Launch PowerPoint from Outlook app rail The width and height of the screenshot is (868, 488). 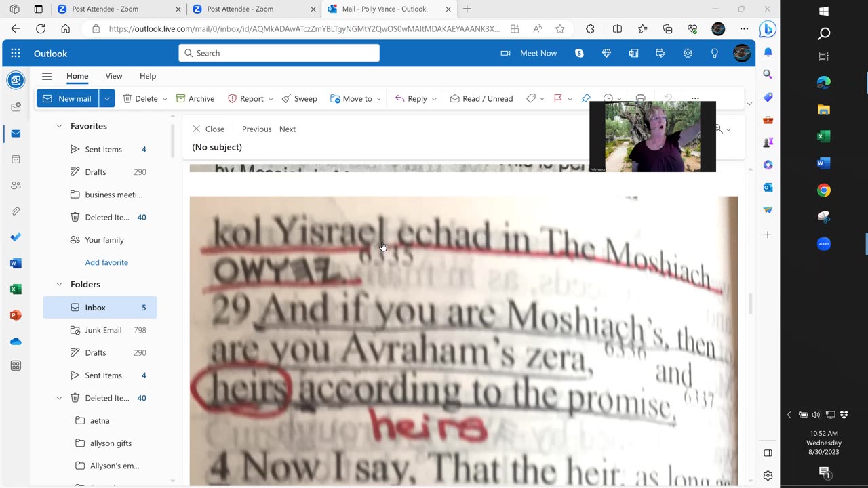click(16, 315)
